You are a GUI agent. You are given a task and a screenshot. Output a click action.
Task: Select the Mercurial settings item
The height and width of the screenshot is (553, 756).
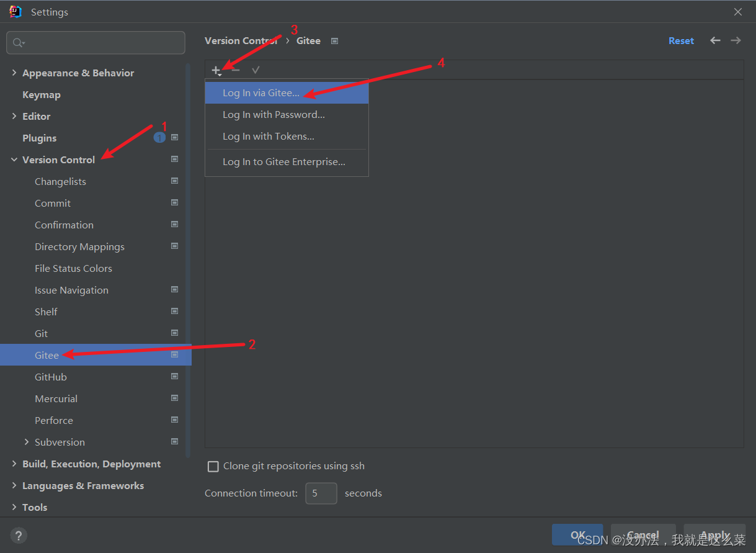[56, 398]
